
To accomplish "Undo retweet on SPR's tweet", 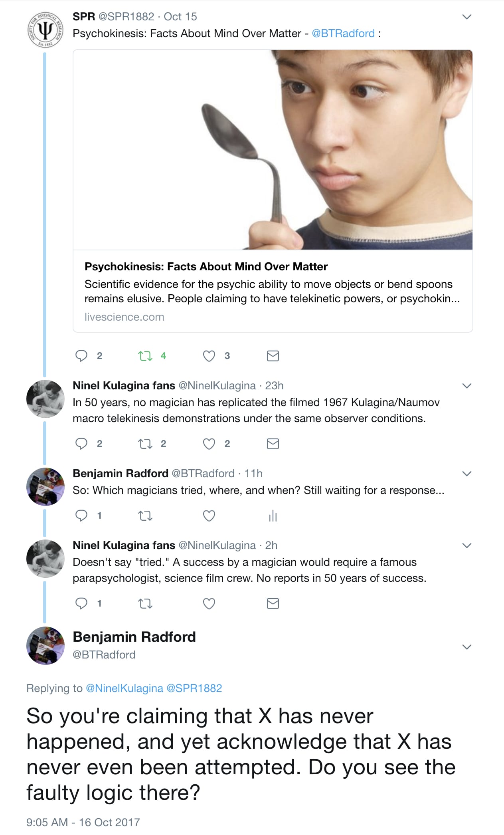I will [145, 355].
